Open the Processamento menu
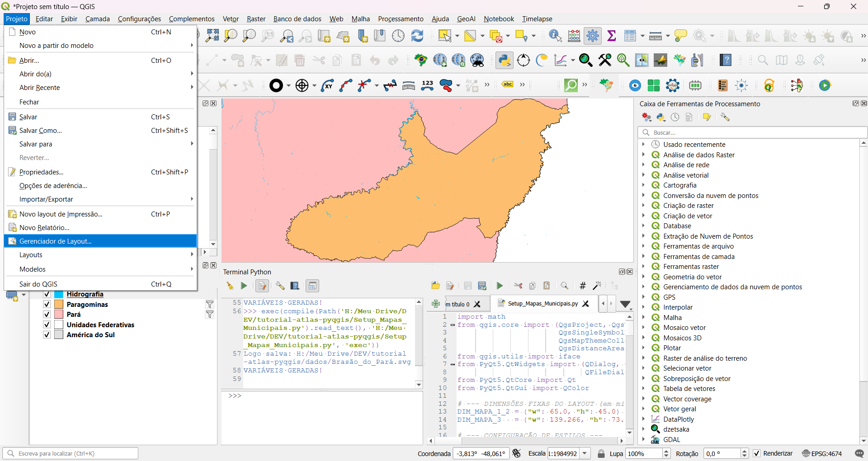Viewport: 868px width, 461px height. (x=401, y=19)
